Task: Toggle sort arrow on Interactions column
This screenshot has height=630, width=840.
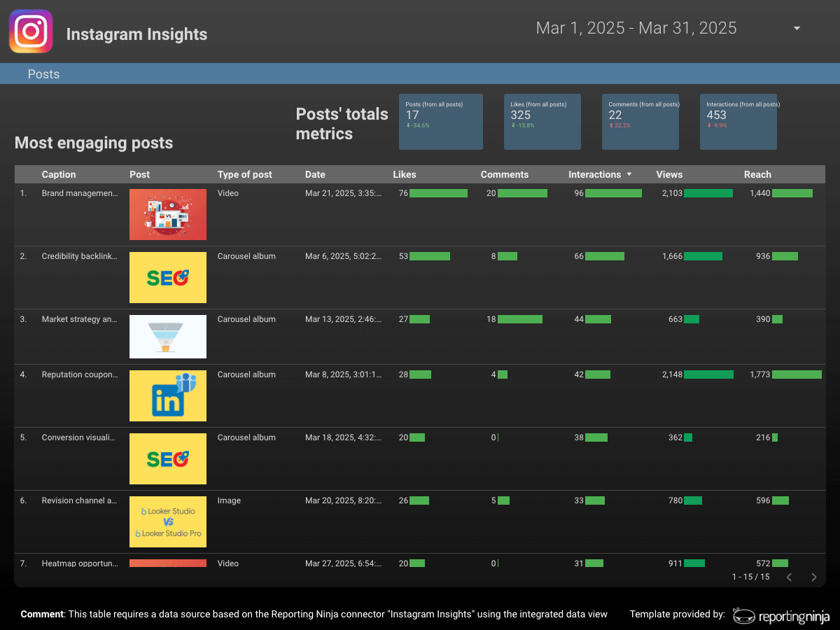Action: 629,174
